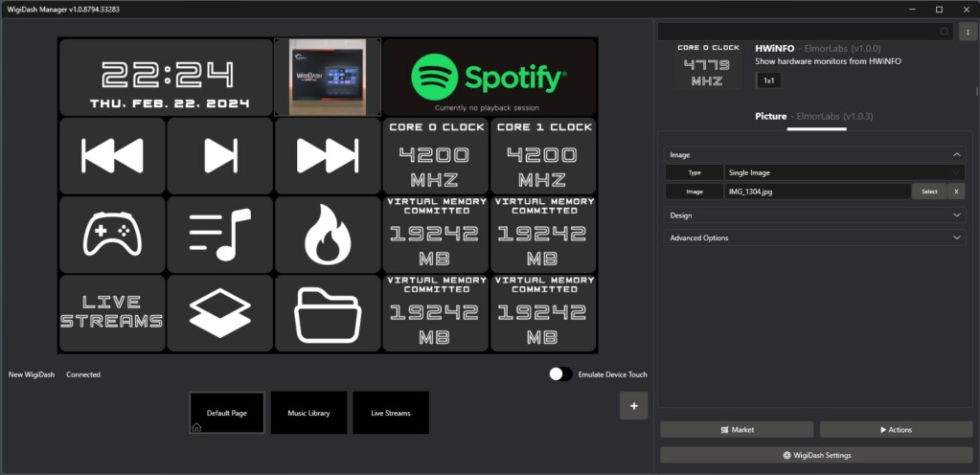Open the Market button
Screen dimensions: 980x475
tap(737, 430)
